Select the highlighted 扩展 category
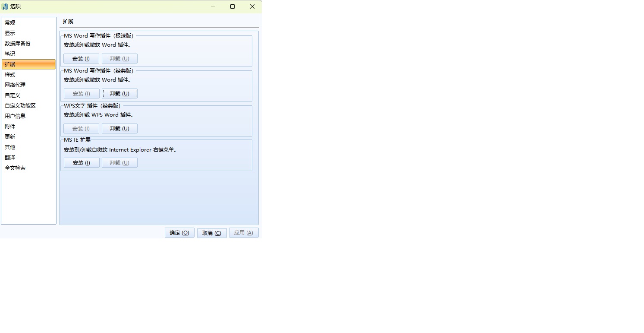This screenshot has width=644, height=333. tap(28, 64)
